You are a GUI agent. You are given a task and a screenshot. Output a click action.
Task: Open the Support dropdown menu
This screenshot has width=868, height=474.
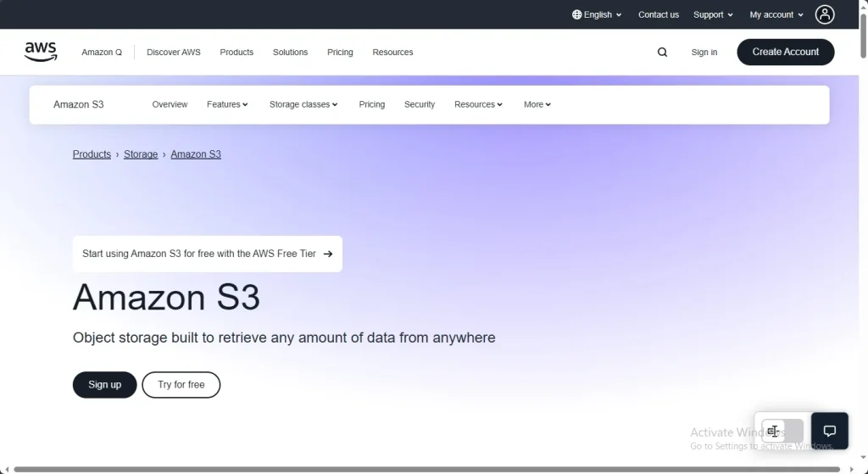pyautogui.click(x=713, y=14)
